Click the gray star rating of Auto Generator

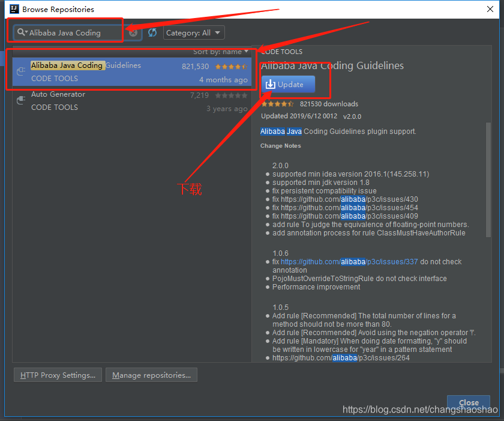point(231,95)
